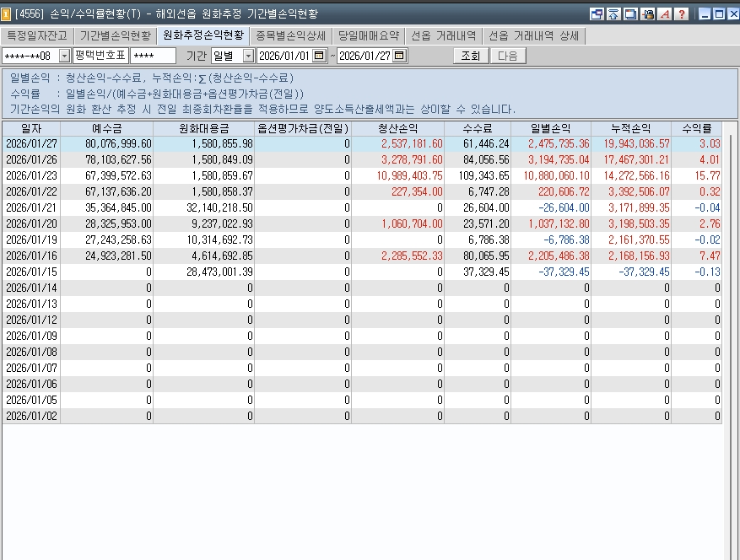Click the 수익률 column header
The image size is (740, 560).
pos(697,128)
